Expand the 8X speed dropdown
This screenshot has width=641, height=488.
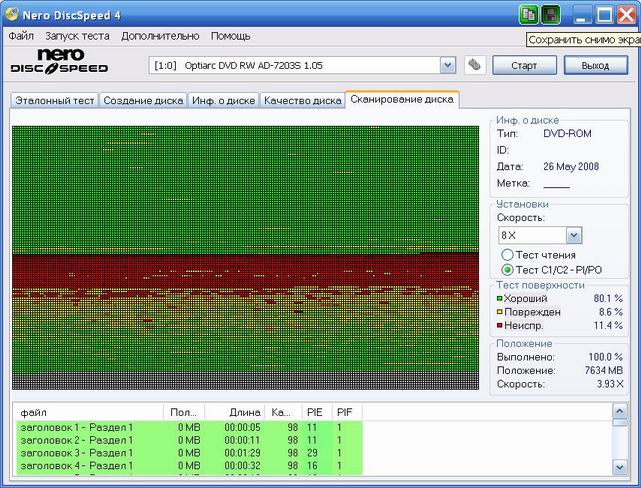tap(573, 235)
